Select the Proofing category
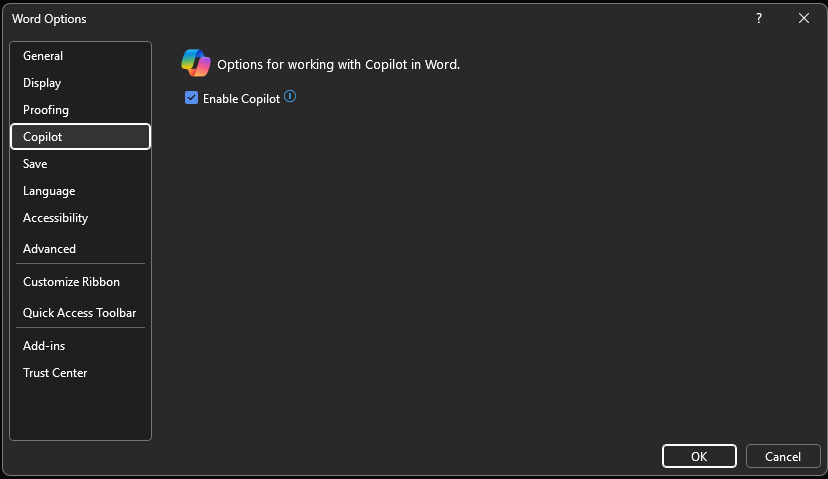Image resolution: width=828 pixels, height=479 pixels. pyautogui.click(x=46, y=110)
